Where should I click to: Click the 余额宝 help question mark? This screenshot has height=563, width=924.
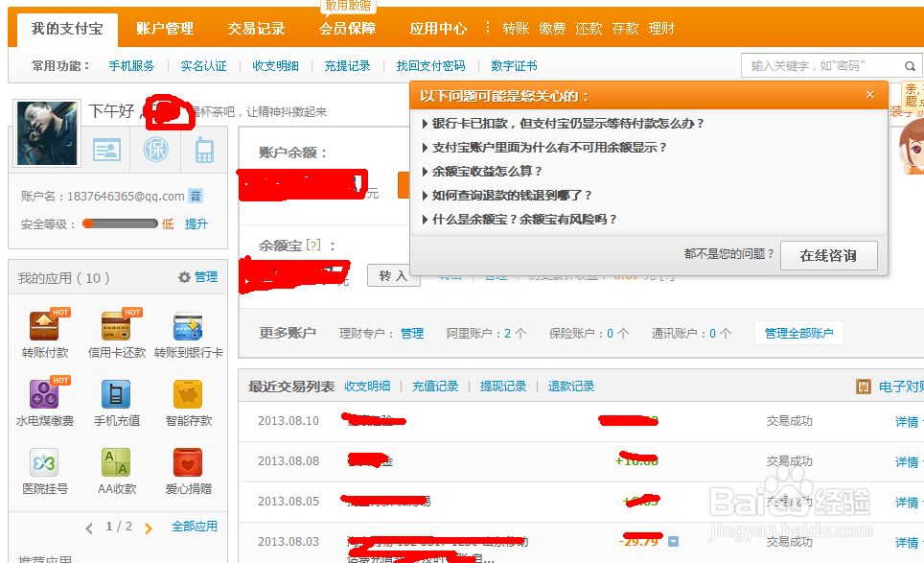[313, 246]
